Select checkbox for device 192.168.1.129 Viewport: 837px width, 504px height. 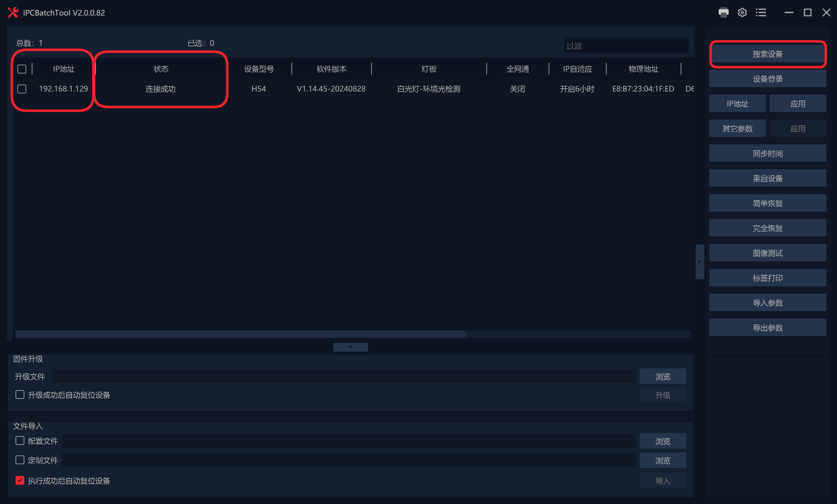[x=22, y=89]
